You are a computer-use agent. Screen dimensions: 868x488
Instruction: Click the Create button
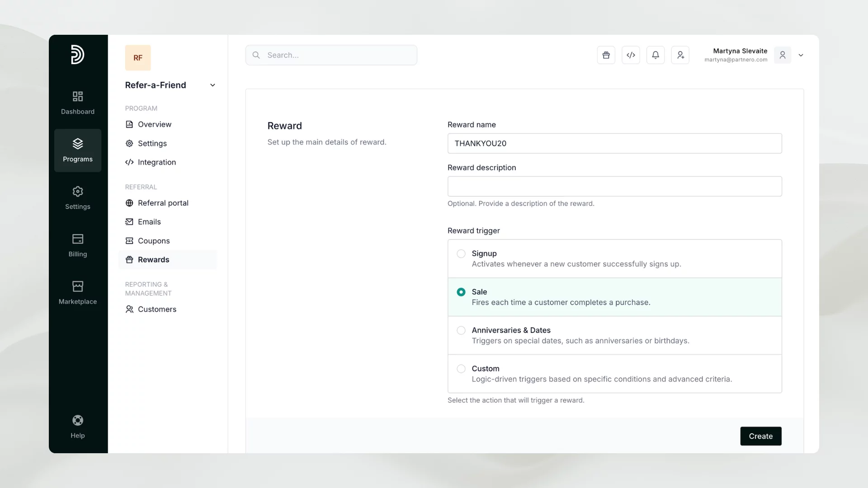pos(760,436)
